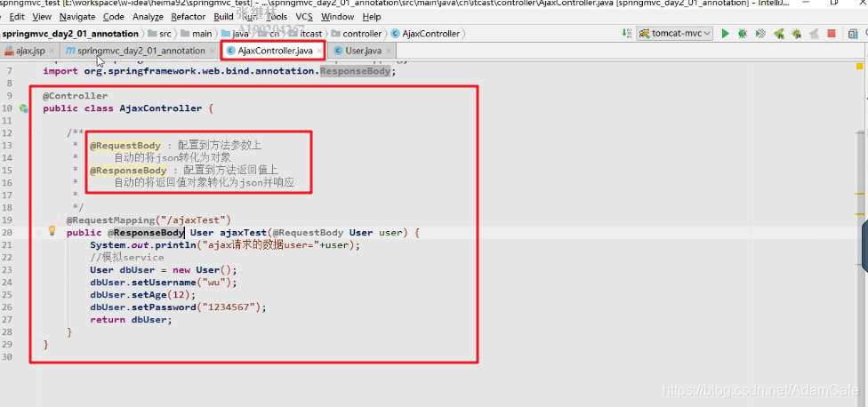Open the View menu

42,17
